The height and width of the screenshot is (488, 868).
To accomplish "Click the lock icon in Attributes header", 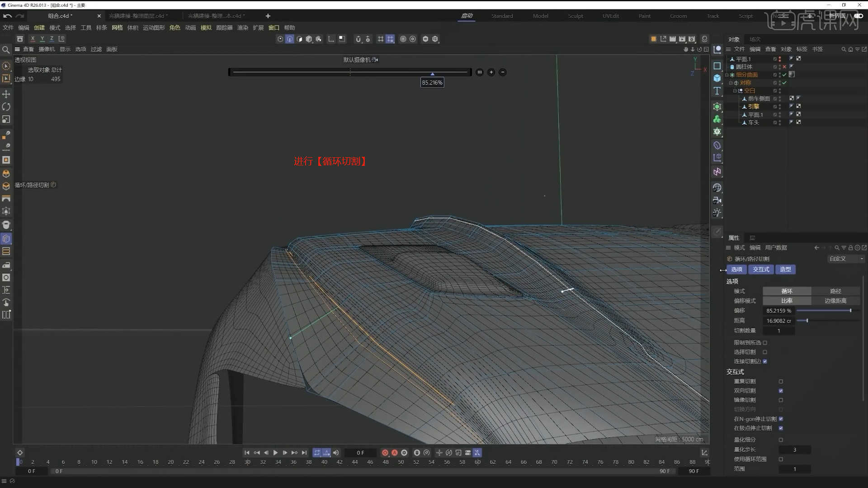I will tap(850, 248).
